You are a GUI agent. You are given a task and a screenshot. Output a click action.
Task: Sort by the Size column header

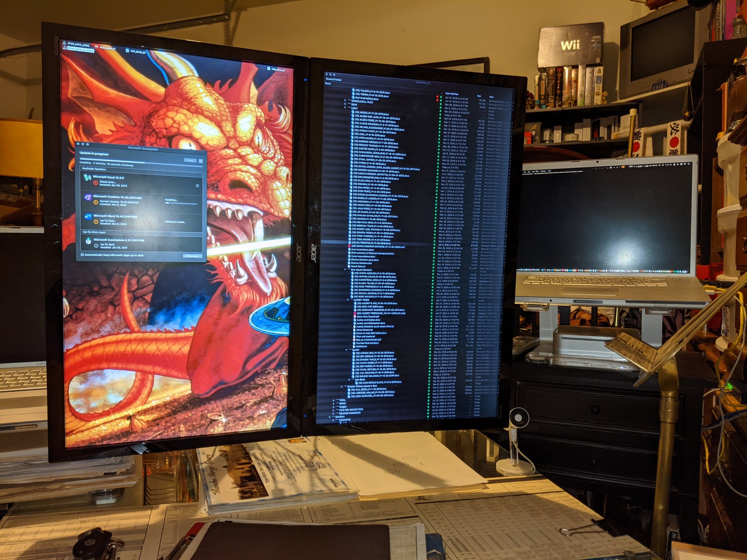tap(479, 96)
